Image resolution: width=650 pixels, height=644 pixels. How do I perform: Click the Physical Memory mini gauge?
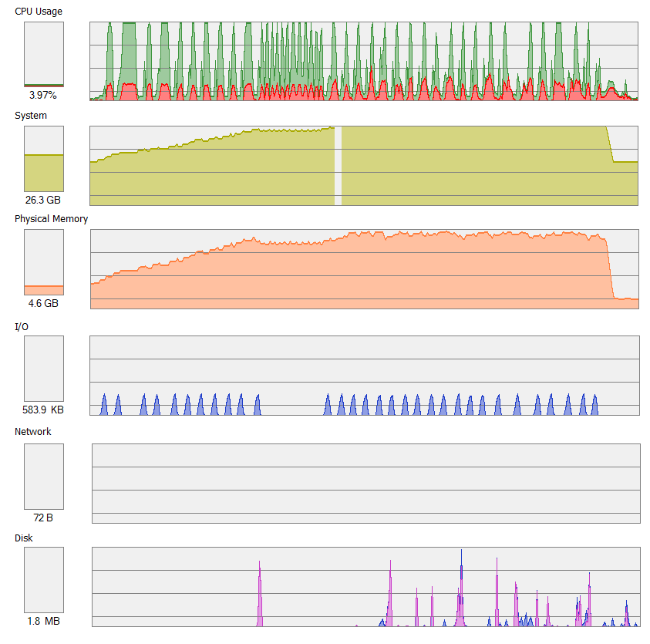[44, 262]
